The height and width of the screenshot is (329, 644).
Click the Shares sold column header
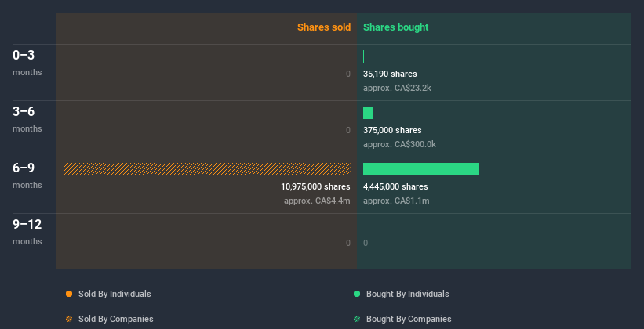pyautogui.click(x=324, y=27)
